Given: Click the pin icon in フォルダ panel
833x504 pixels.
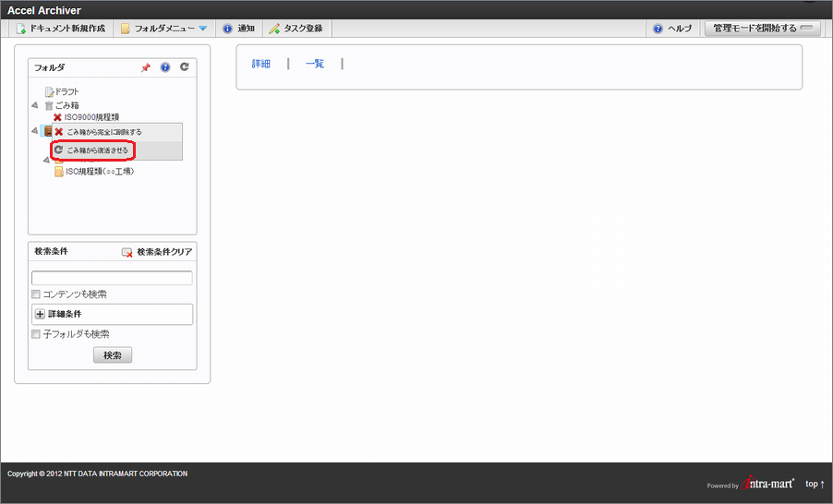Looking at the screenshot, I should [146, 67].
